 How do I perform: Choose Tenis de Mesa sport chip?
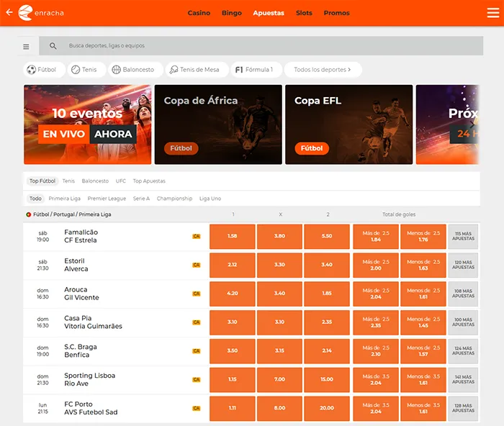pyautogui.click(x=197, y=70)
